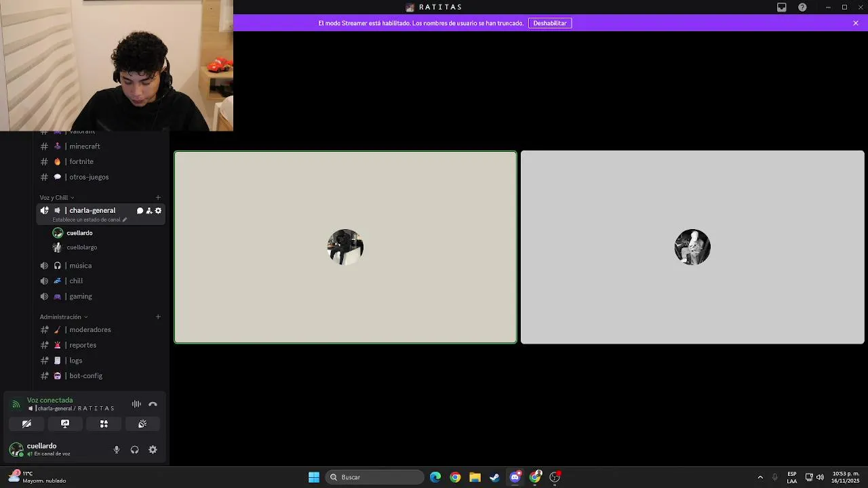Disconnect from voice with hang-up icon

tap(153, 404)
